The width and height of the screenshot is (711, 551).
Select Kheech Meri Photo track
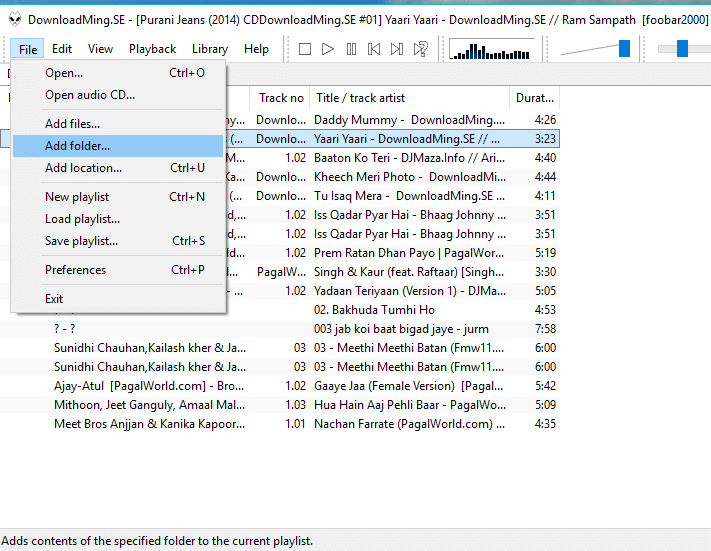(392, 177)
